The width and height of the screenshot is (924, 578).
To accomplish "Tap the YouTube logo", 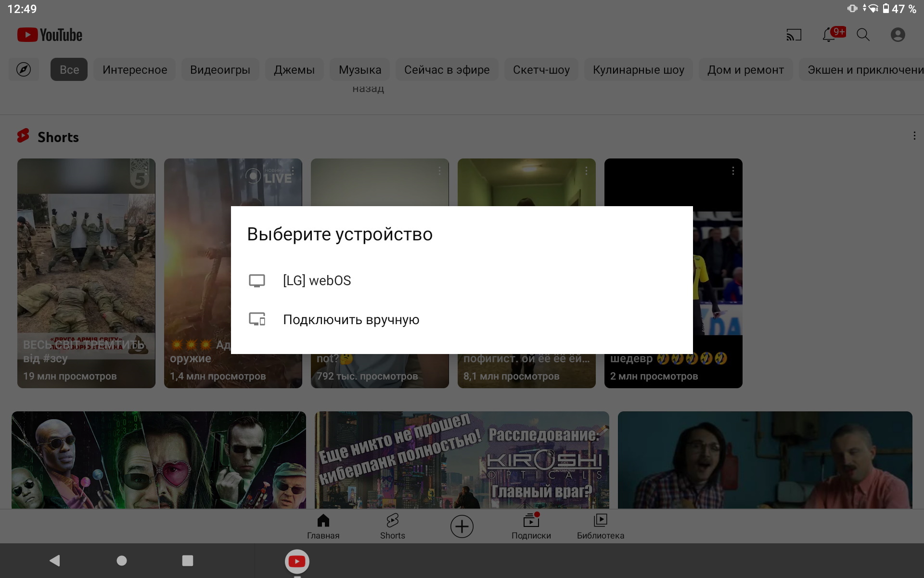I will [50, 35].
